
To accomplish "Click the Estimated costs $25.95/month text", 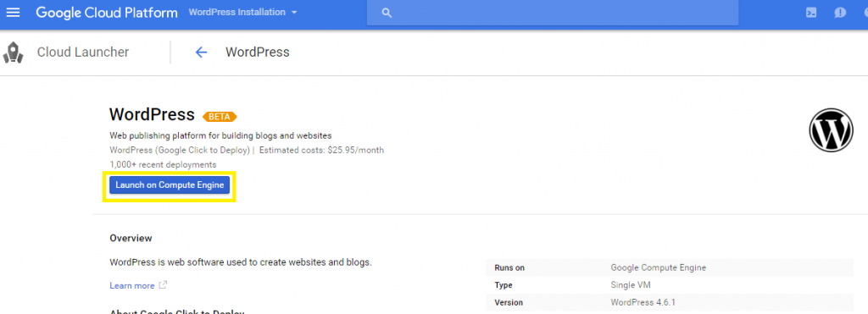I will (x=321, y=151).
